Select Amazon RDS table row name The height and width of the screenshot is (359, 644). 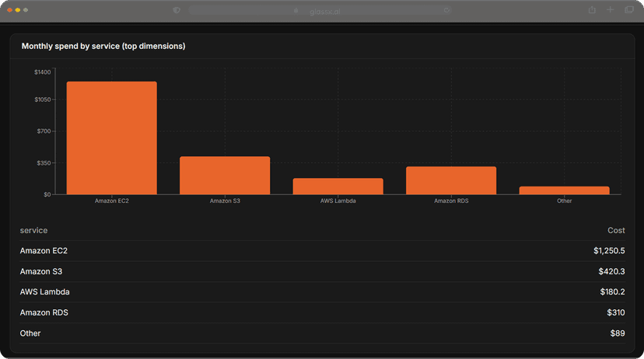(44, 312)
